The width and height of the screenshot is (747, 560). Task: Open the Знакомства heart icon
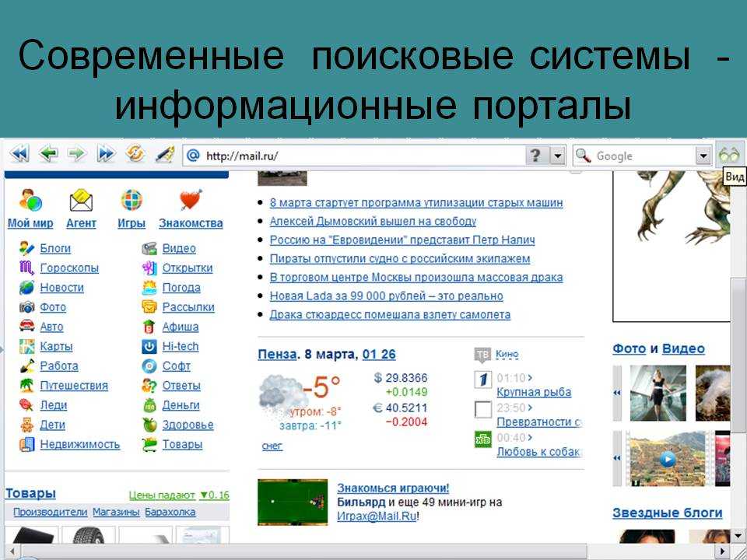(x=191, y=200)
